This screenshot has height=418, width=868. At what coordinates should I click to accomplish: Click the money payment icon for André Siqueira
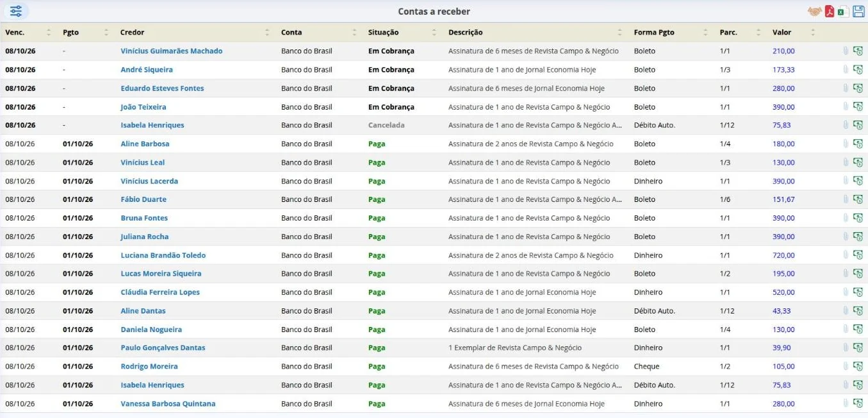click(858, 69)
